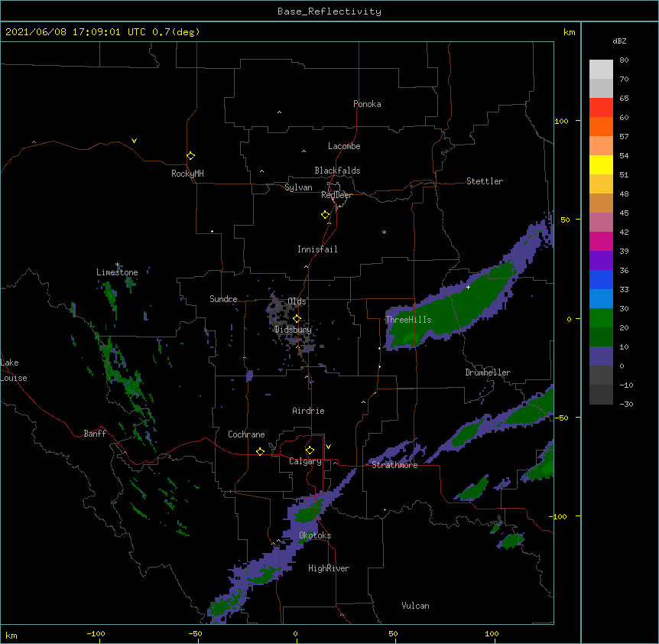Click the RockyMH map label

187,174
